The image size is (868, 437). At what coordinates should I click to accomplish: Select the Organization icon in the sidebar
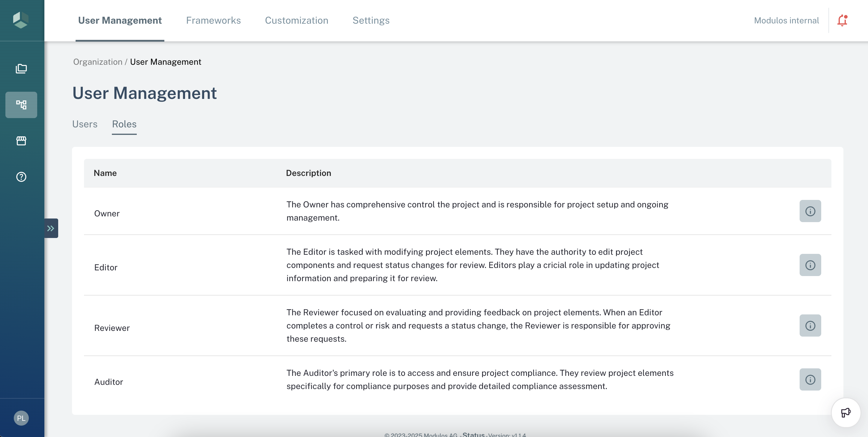[x=21, y=105]
